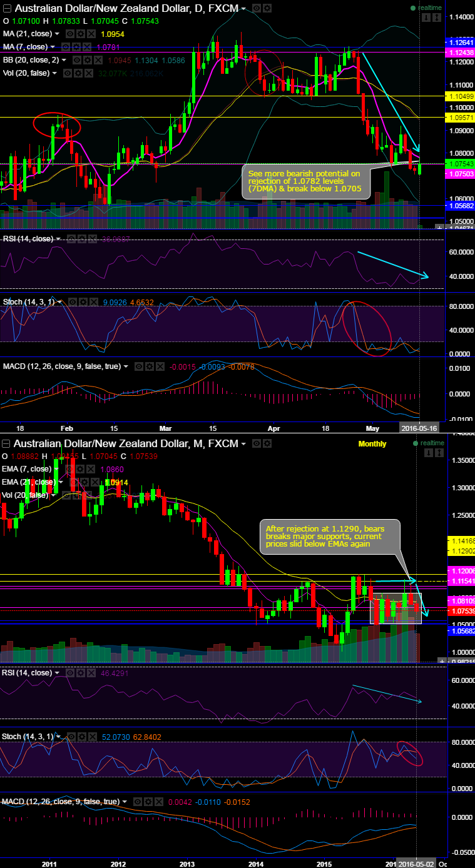Remove daily RSI pane with X icon
475x868 pixels.
point(92,239)
